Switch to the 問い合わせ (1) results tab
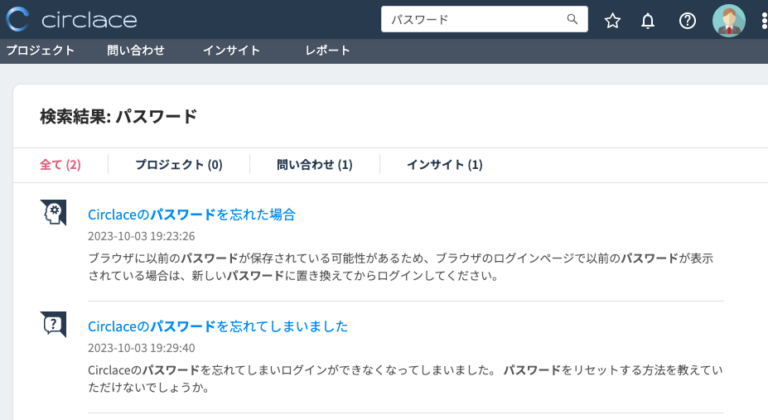The height and width of the screenshot is (420, 768). [x=314, y=164]
